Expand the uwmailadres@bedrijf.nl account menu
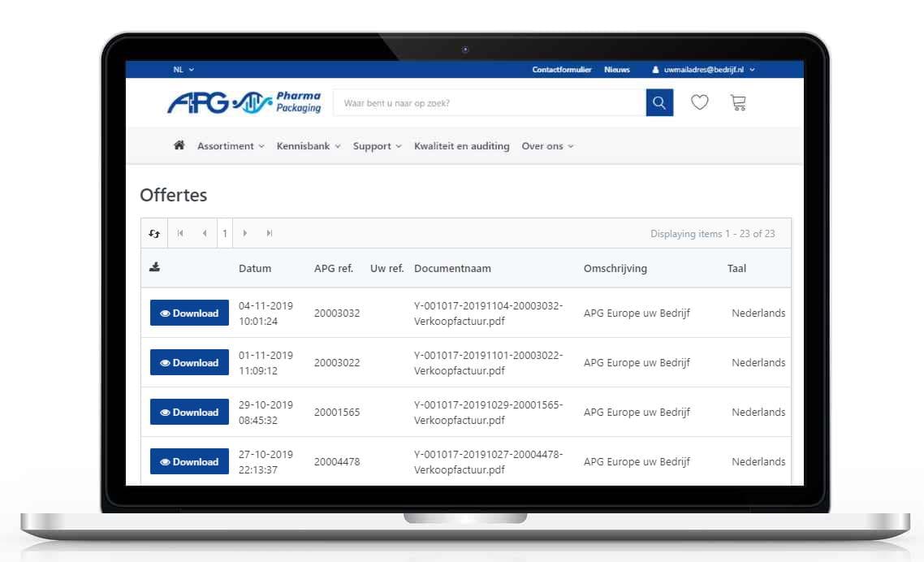Screen dimensions: 924x562 (x=704, y=70)
